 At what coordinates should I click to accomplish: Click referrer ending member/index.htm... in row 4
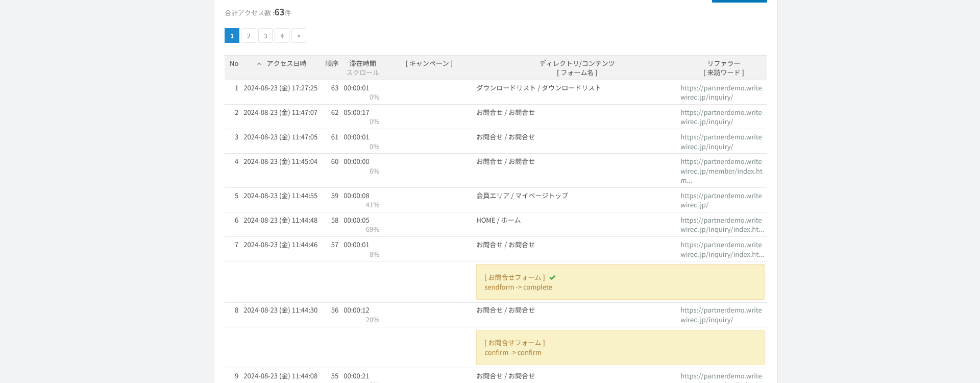(721, 171)
